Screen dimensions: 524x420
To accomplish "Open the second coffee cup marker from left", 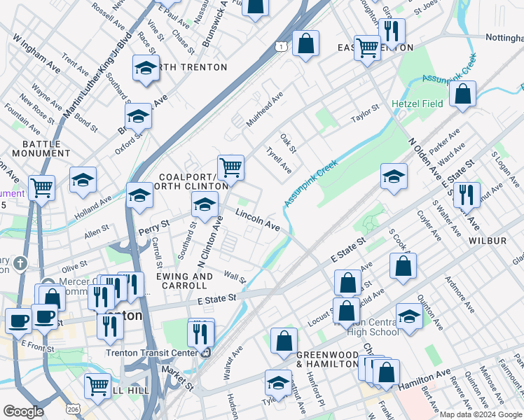I will pyautogui.click(x=45, y=318).
